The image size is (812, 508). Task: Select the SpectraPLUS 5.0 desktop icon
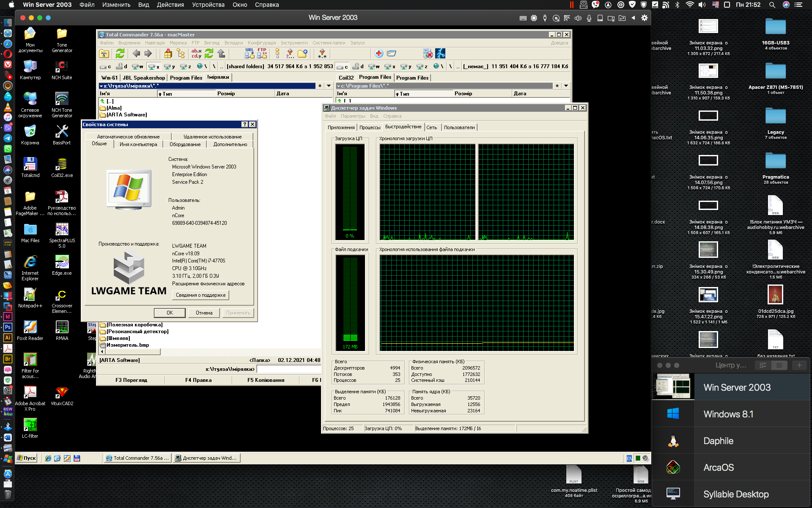(x=62, y=235)
